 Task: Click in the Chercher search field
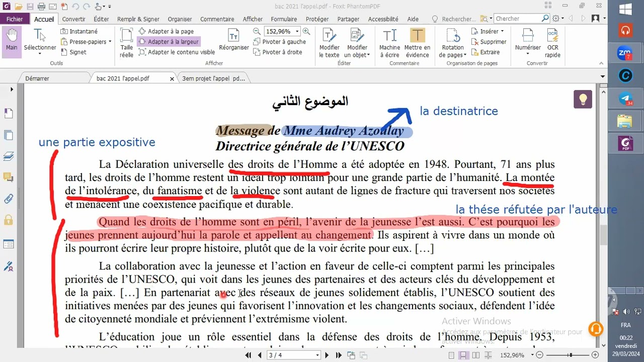[518, 19]
